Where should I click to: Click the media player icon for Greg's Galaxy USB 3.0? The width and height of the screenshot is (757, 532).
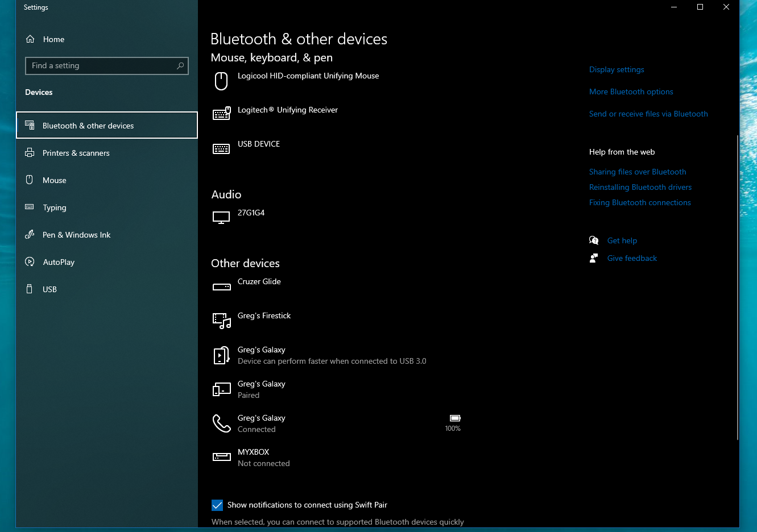tap(221, 355)
